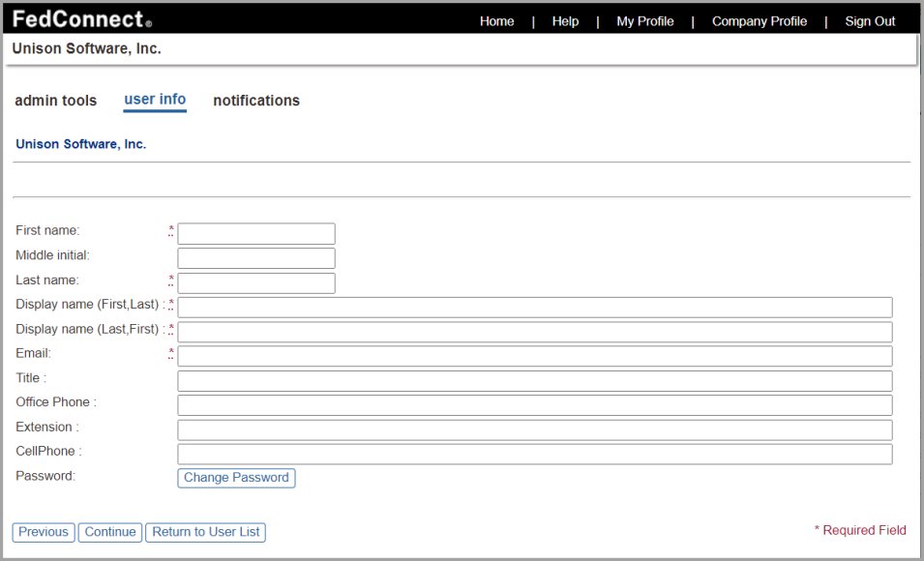Open the Home navigation link
Viewport: 924px width, 561px height.
tap(496, 20)
